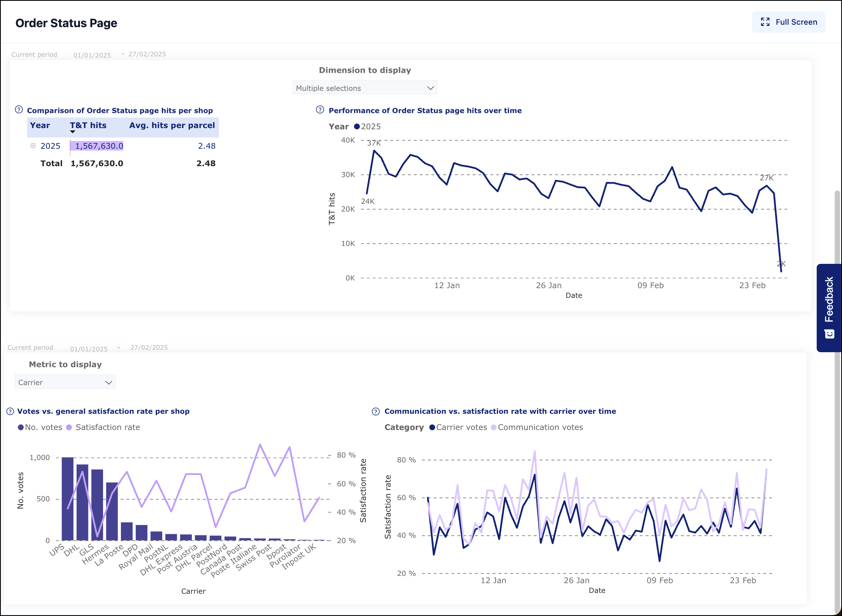This screenshot has height=616, width=842.
Task: Open the vertical Feedback tab
Action: (828, 300)
